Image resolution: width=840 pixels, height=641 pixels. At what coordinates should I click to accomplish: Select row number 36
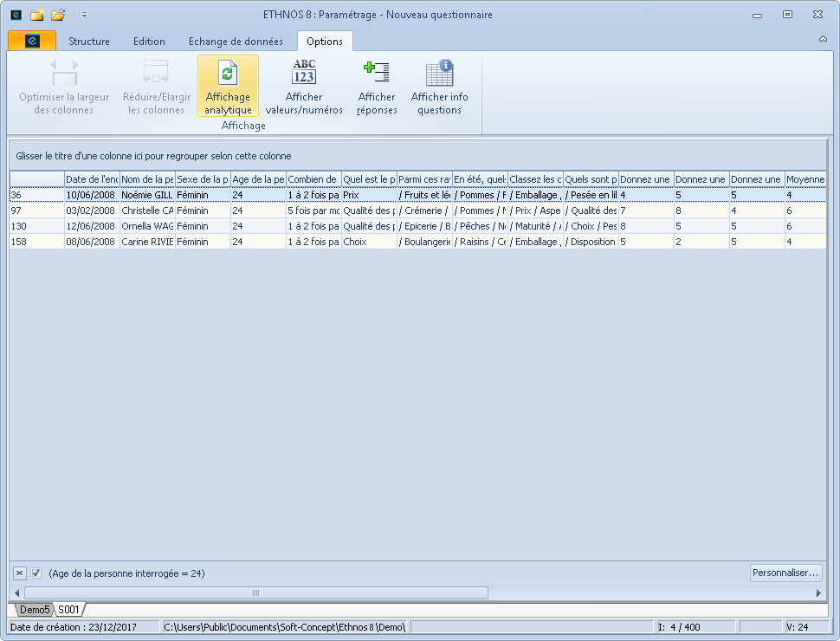pos(37,195)
